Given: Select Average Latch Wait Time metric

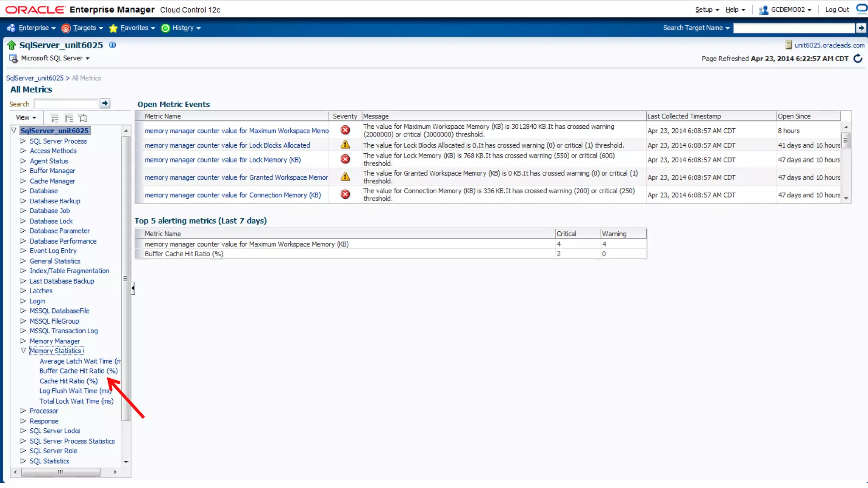Looking at the screenshot, I should tap(80, 361).
